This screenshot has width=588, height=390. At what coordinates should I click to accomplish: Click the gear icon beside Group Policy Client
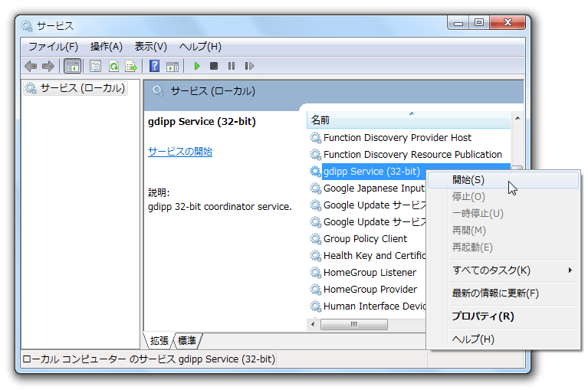pyautogui.click(x=316, y=239)
